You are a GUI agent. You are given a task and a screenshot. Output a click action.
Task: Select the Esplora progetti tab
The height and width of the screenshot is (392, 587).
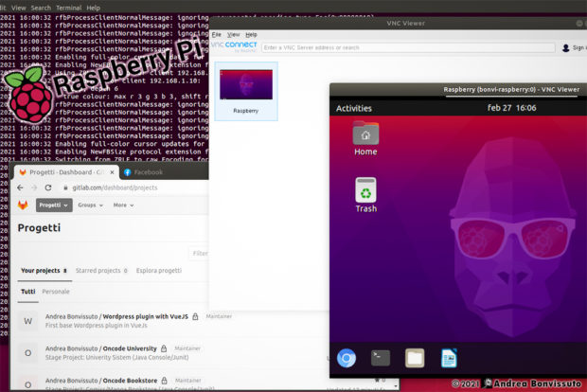click(159, 270)
